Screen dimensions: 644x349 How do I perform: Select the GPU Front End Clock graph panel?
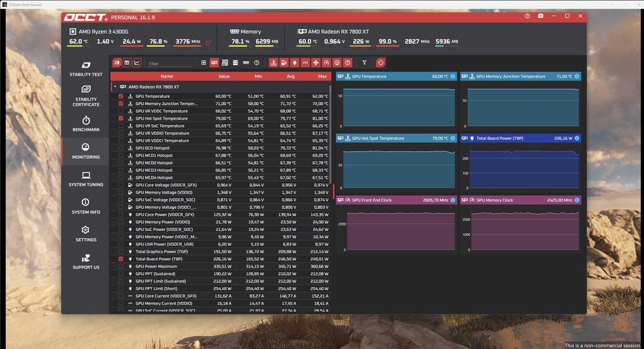pos(396,224)
